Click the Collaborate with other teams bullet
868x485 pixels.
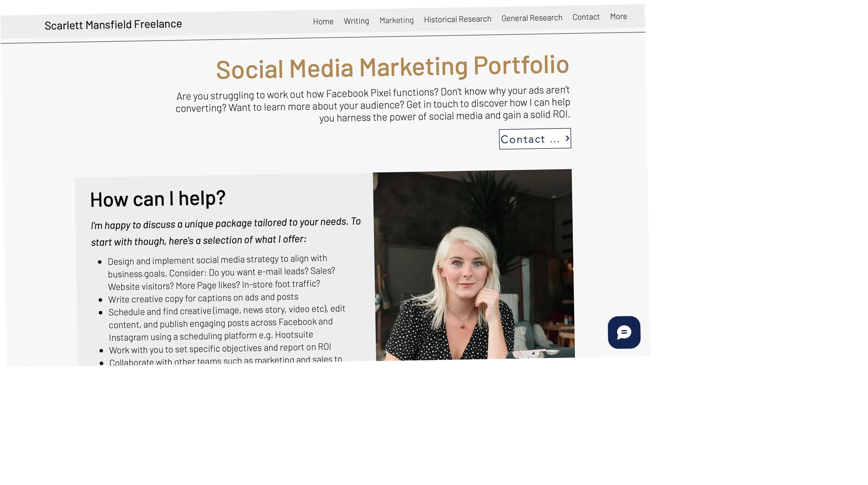(x=226, y=361)
